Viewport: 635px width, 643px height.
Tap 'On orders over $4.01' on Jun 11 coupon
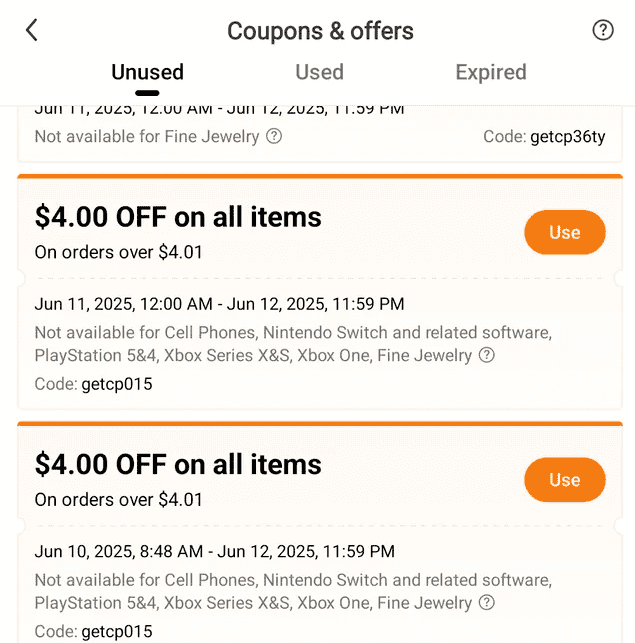(118, 252)
